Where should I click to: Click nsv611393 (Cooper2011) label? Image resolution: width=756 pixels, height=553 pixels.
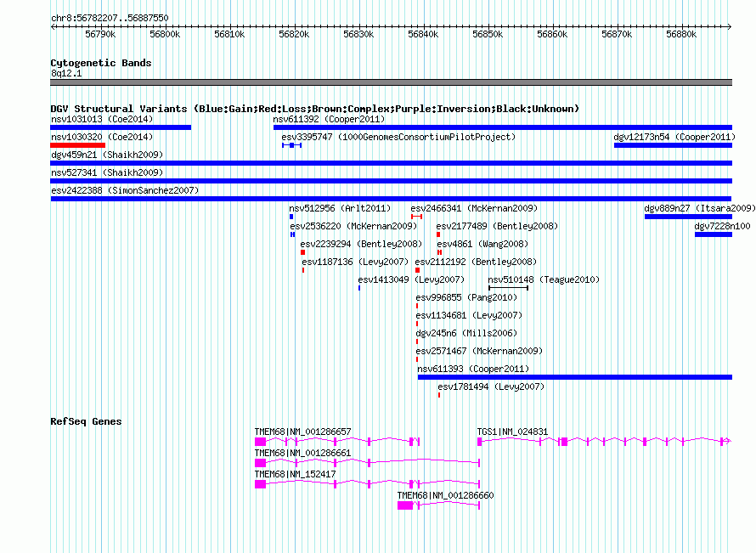pos(473,369)
